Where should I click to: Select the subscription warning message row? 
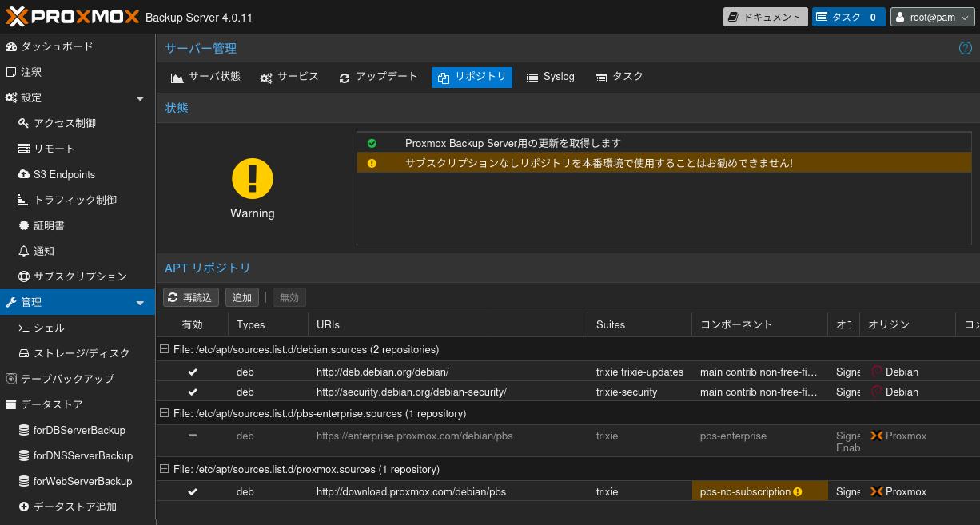tap(664, 163)
